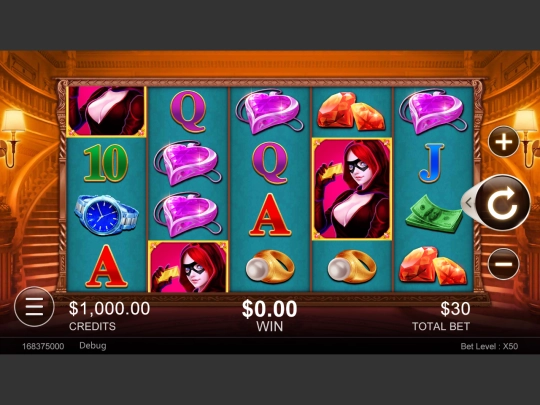Viewport: 540px width, 405px height.
Task: Click the blue J symbol on reel five
Action: 432,163
